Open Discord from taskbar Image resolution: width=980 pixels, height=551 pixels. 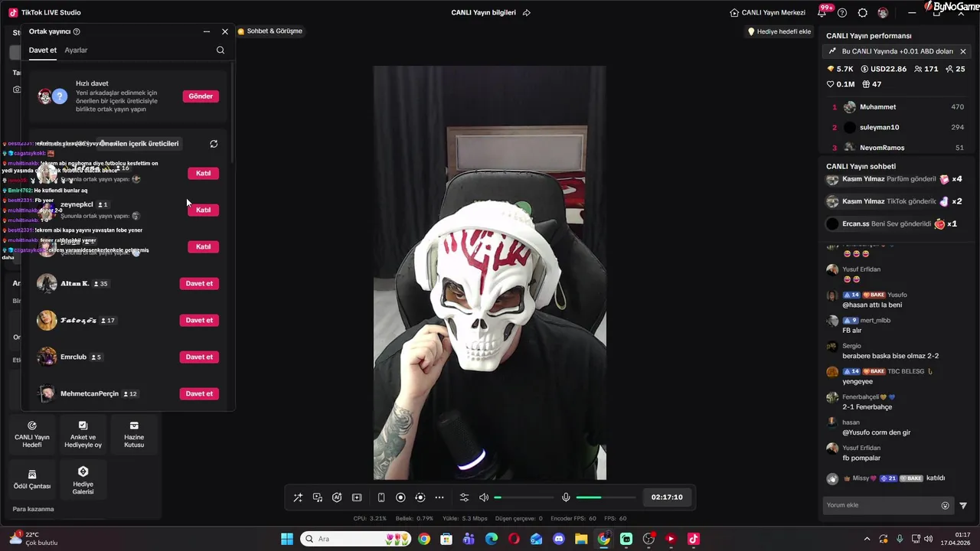click(x=558, y=539)
